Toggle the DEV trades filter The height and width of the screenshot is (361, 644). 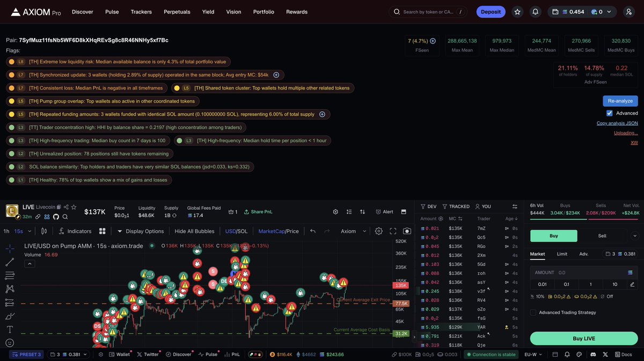428,207
